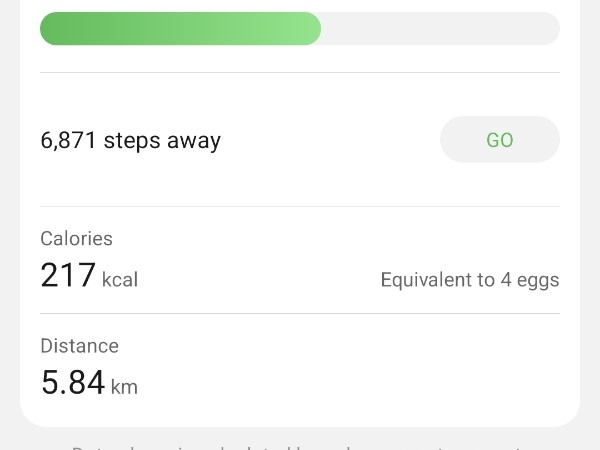Click the word "steps" in the goal message
Image resolution: width=600 pixels, height=450 pixels.
(132, 142)
